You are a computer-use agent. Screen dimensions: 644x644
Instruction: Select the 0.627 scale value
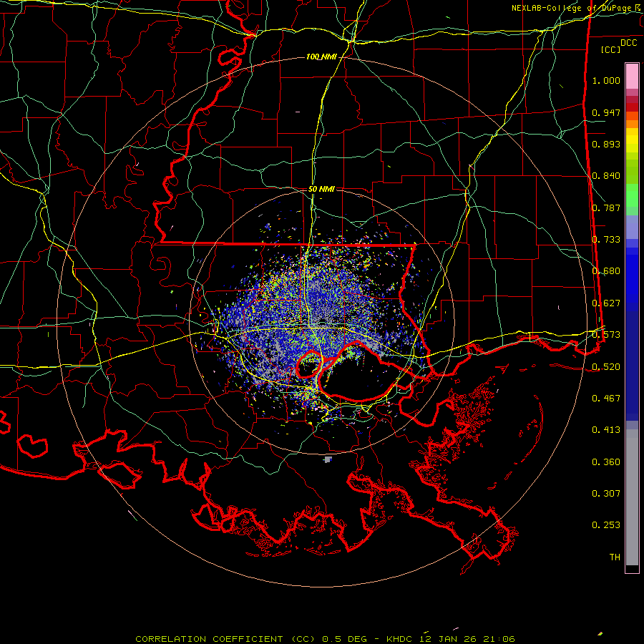[x=606, y=303]
